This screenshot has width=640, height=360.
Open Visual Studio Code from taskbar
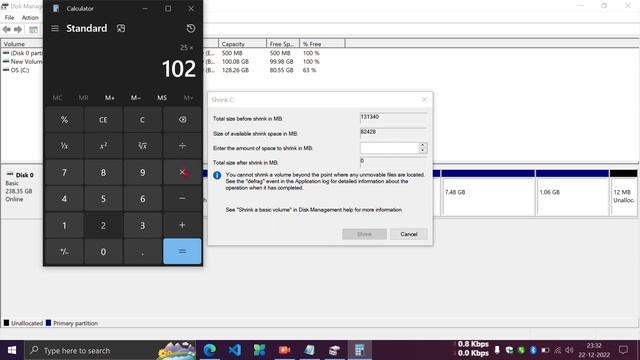[x=235, y=350]
